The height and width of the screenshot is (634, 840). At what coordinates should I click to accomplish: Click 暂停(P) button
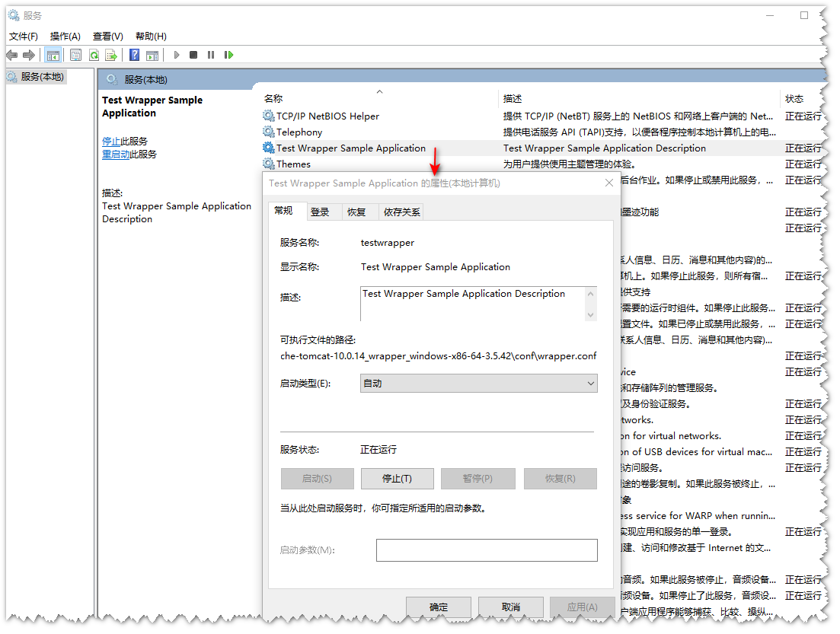pos(477,478)
